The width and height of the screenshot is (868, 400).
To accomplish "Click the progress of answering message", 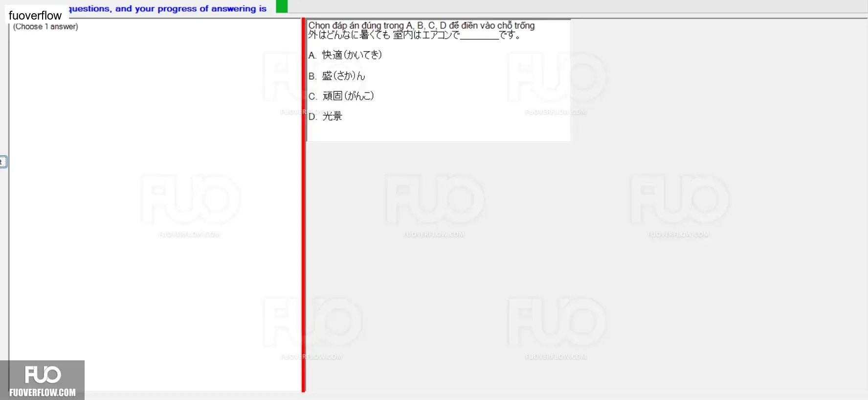I will click(x=168, y=8).
